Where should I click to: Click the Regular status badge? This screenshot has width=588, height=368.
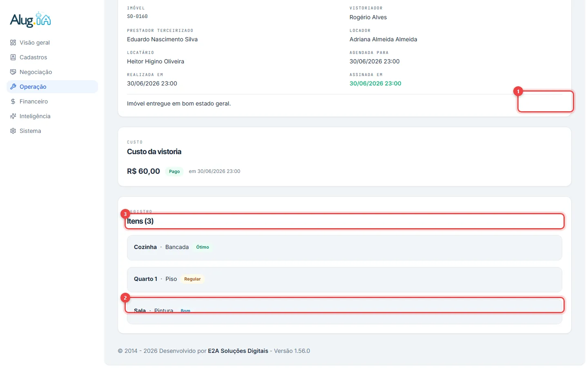pyautogui.click(x=192, y=279)
